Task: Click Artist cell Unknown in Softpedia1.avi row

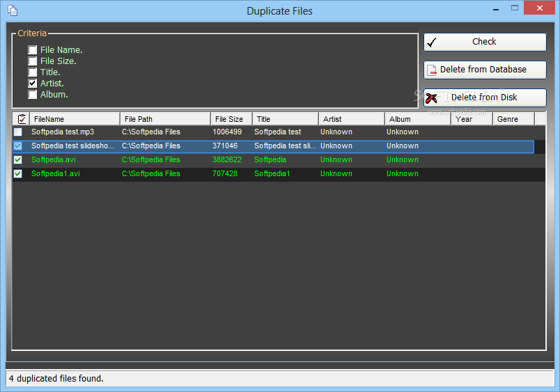Action: point(336,173)
